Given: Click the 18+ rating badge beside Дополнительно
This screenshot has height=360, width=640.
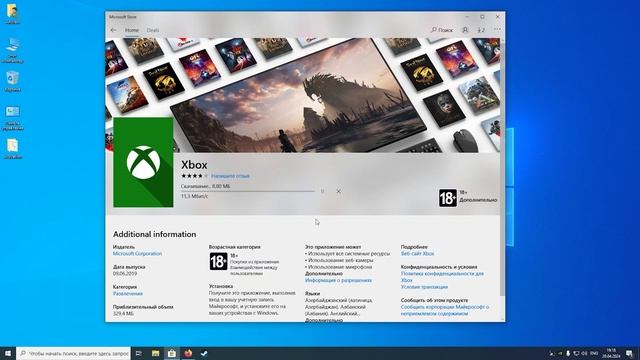Looking at the screenshot, I should [448, 198].
